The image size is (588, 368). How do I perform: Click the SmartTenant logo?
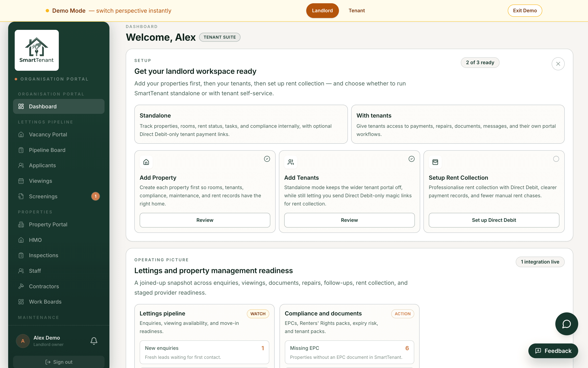(37, 50)
